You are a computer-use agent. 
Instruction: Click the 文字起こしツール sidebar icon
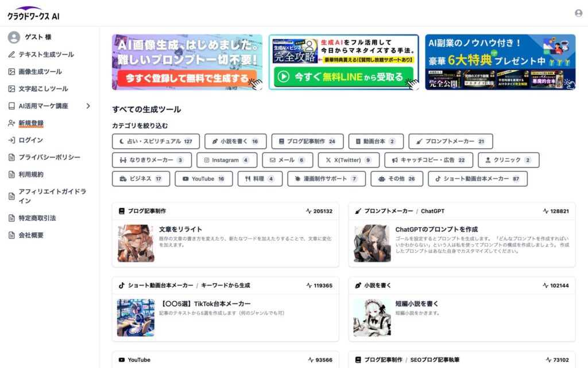[13, 89]
